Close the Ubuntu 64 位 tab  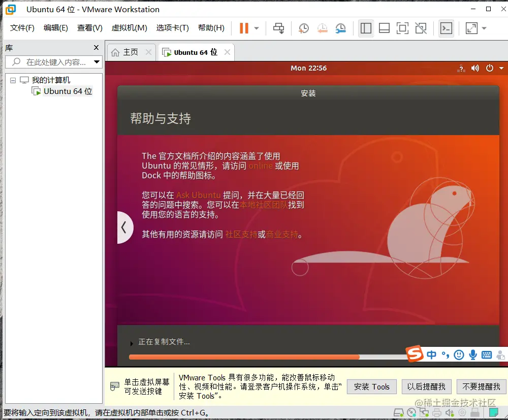pyautogui.click(x=228, y=52)
